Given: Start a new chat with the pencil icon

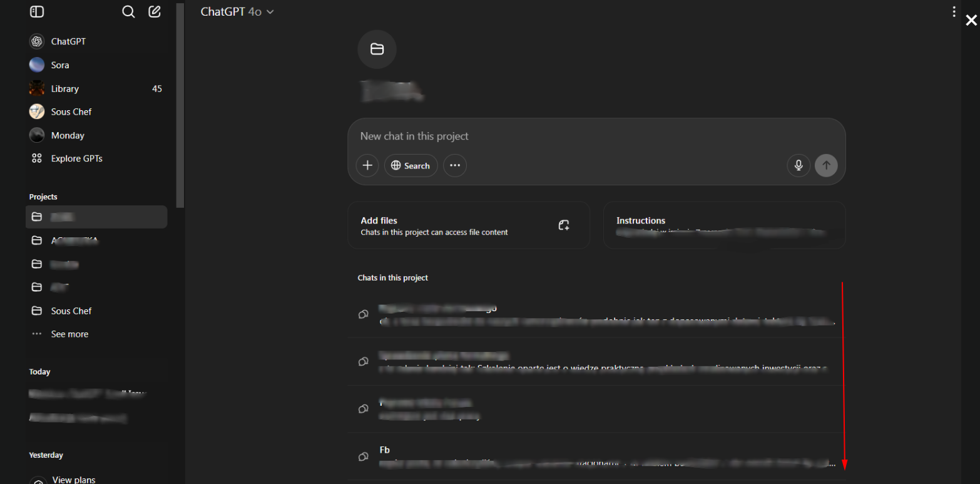Looking at the screenshot, I should 155,12.
